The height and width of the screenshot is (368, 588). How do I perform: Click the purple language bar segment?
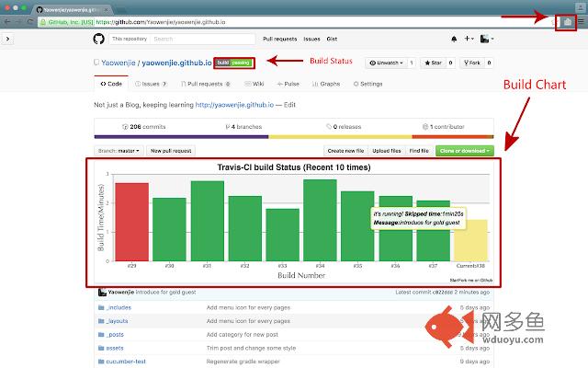[x=181, y=137]
